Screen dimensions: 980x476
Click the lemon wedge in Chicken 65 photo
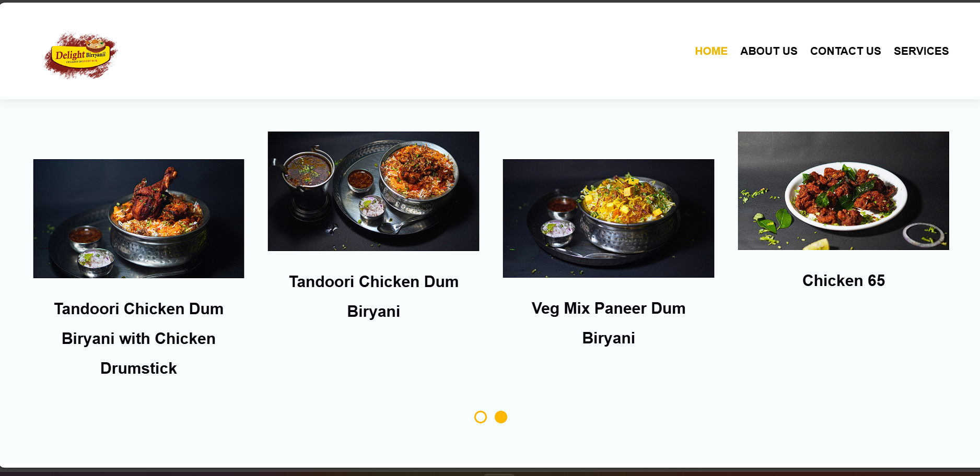click(x=816, y=244)
